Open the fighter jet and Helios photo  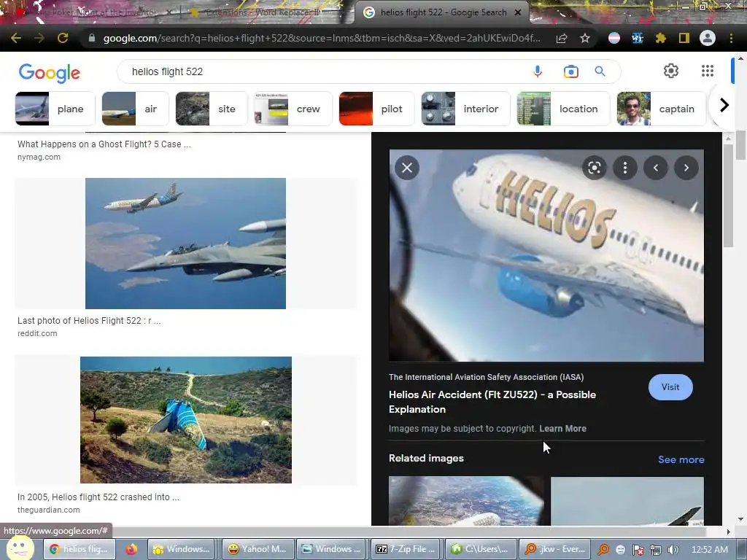pyautogui.click(x=185, y=244)
